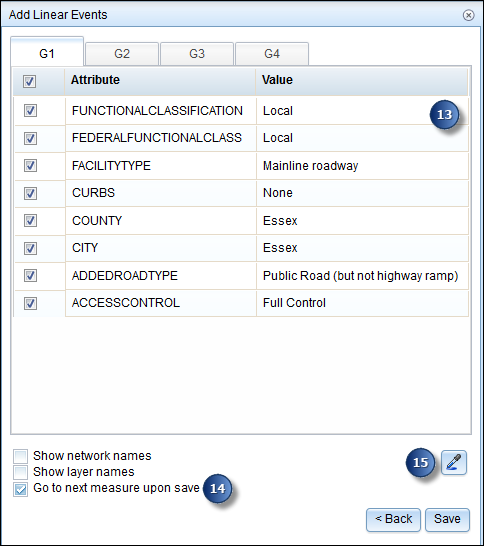The image size is (484, 546).
Task: Uncheck the FACILITYTYPE checkbox
Action: (x=30, y=165)
